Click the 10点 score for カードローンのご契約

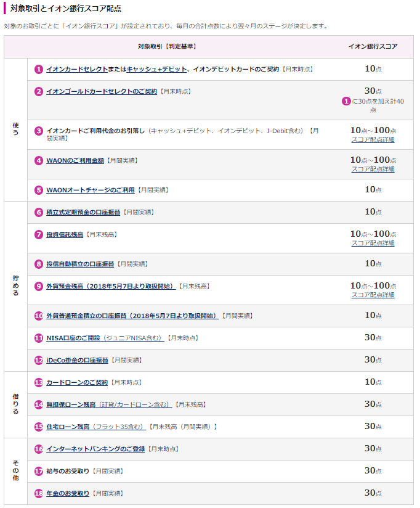coord(373,382)
